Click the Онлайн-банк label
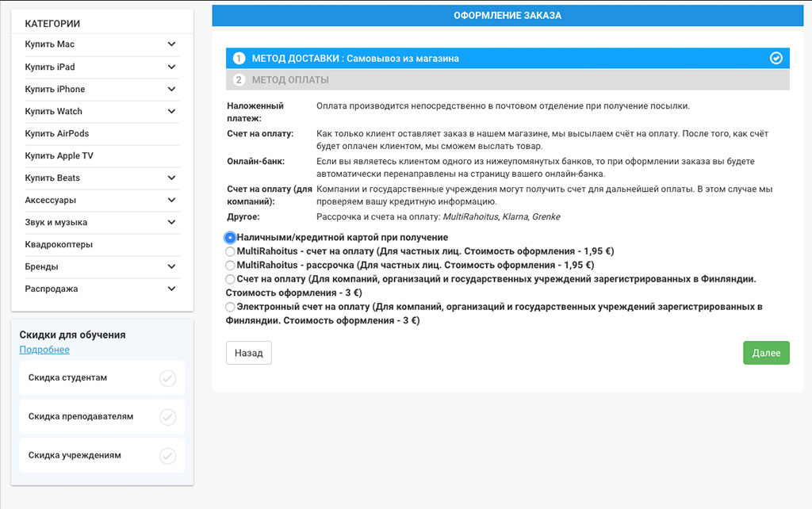 pyautogui.click(x=256, y=161)
